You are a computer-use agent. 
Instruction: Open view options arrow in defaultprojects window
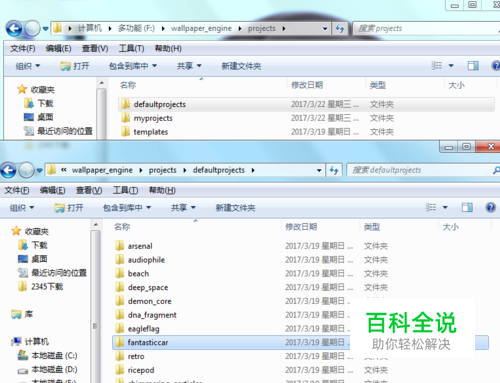tap(445, 207)
